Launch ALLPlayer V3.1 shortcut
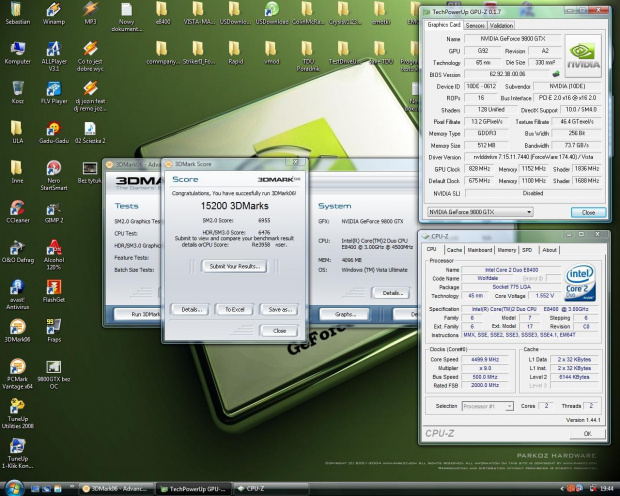 point(54,56)
